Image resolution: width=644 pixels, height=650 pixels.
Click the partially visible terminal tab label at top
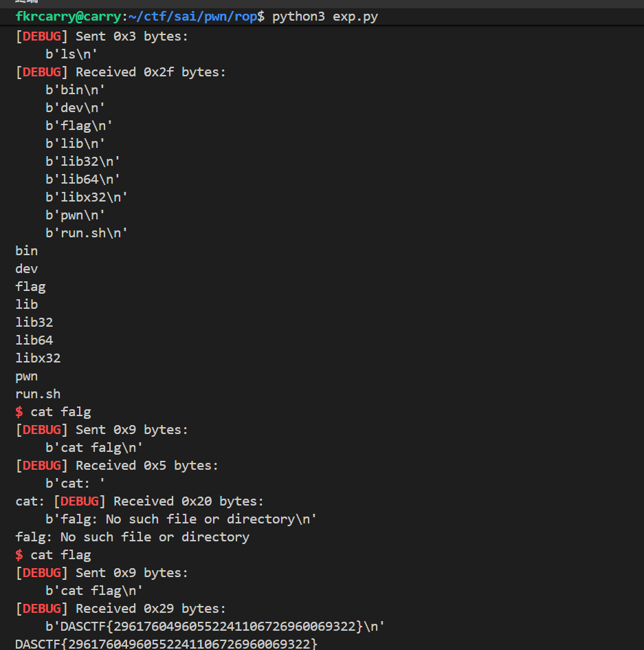tap(26, 2)
